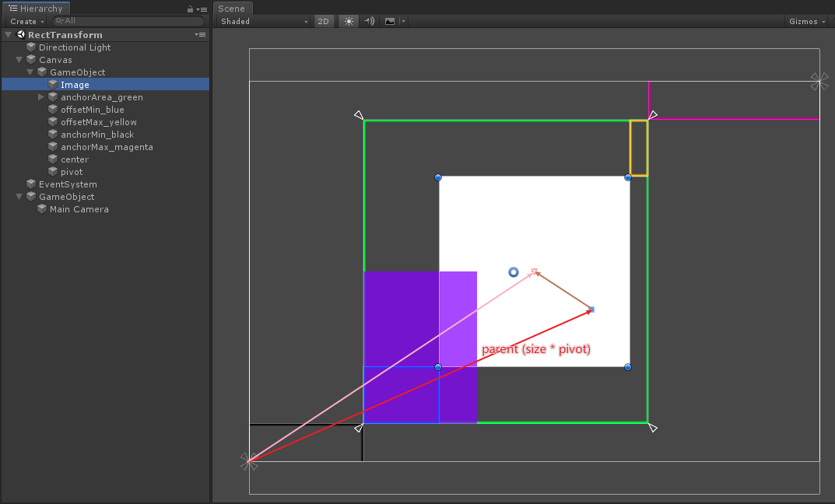Switch to the Scene tab

pos(232,9)
